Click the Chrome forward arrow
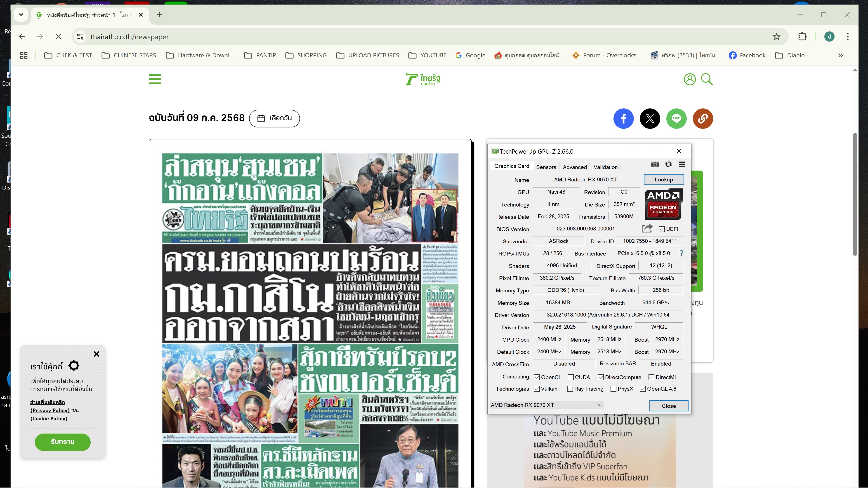The width and height of the screenshot is (868, 488). (40, 37)
